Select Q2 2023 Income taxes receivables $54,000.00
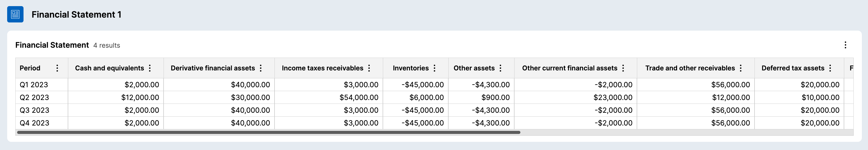The height and width of the screenshot is (150, 868). [359, 97]
